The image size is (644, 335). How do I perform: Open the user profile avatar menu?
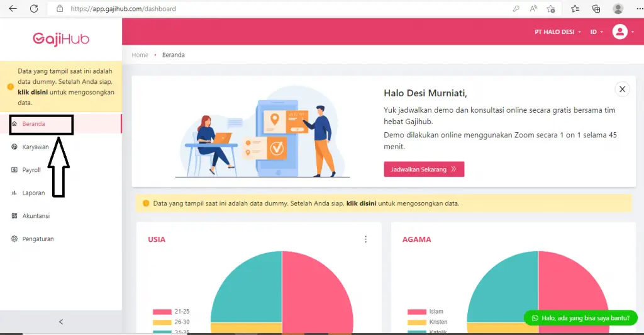click(x=620, y=31)
